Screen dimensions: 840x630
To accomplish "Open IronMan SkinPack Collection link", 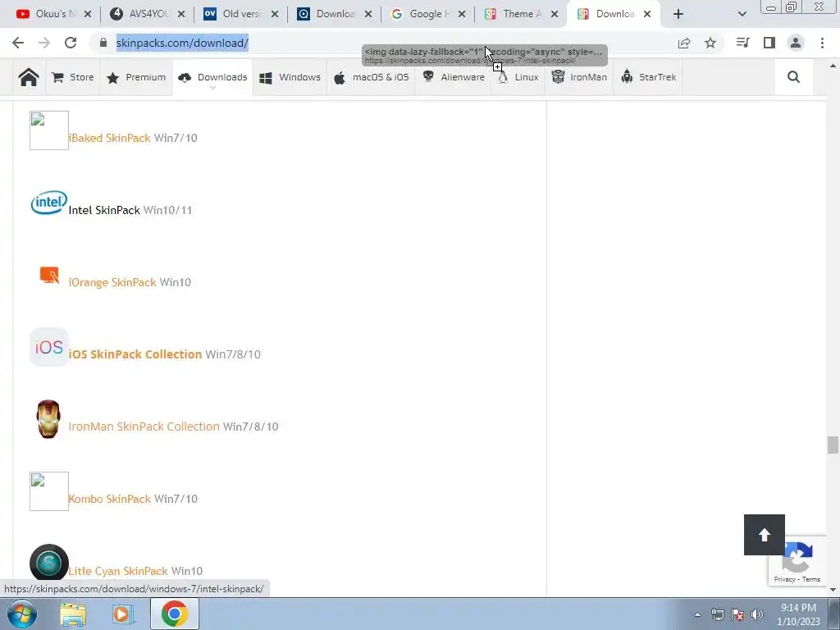I will pos(144,427).
